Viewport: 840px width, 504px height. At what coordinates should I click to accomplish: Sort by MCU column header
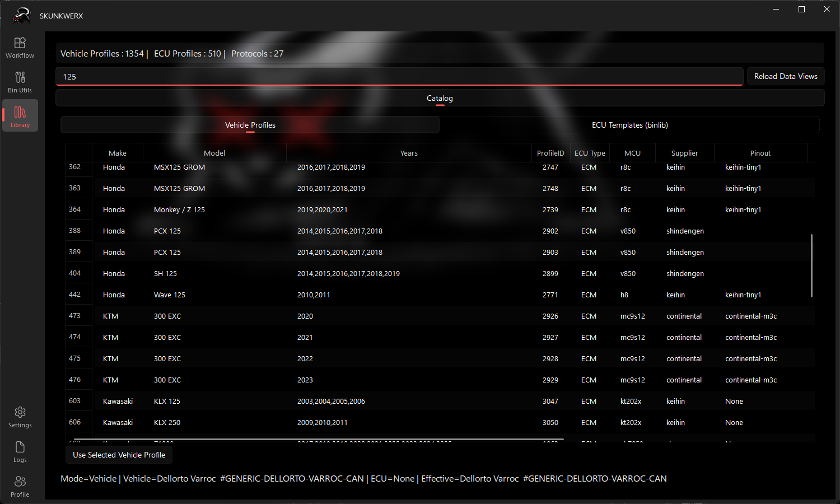(632, 153)
